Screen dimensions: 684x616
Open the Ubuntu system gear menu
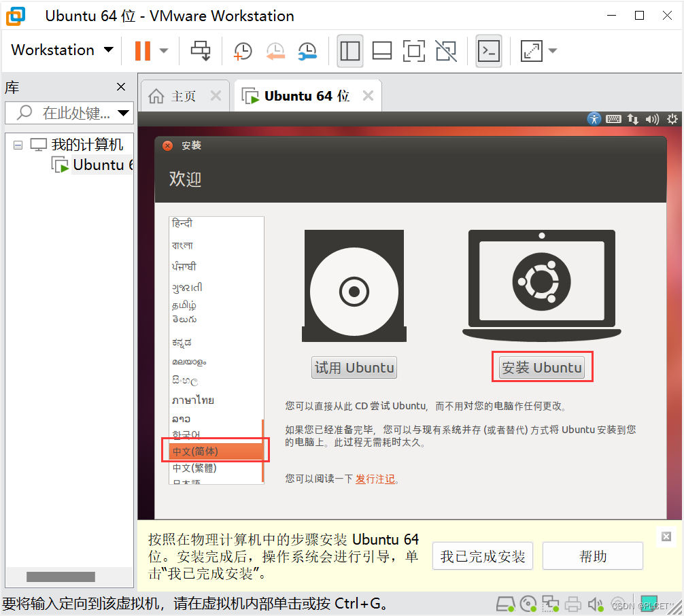[x=672, y=119]
